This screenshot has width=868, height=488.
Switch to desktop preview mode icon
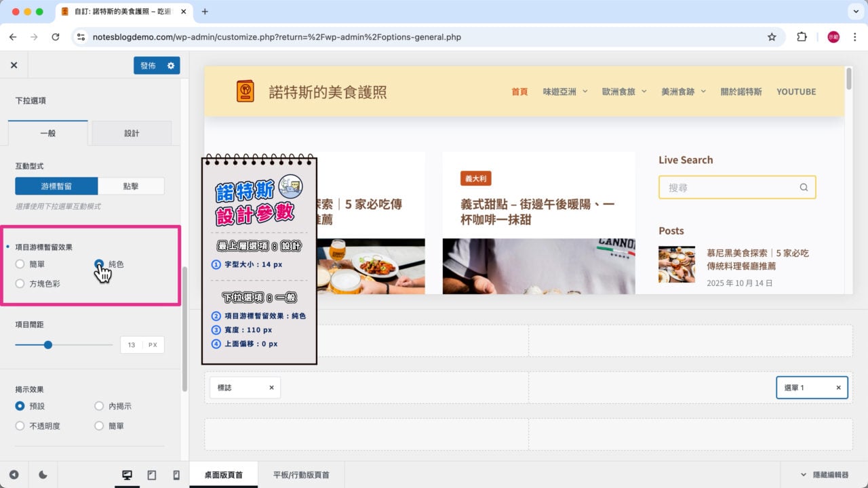click(127, 474)
